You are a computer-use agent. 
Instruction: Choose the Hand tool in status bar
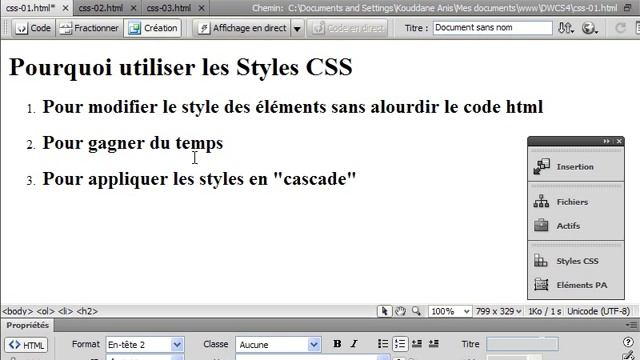(400, 311)
